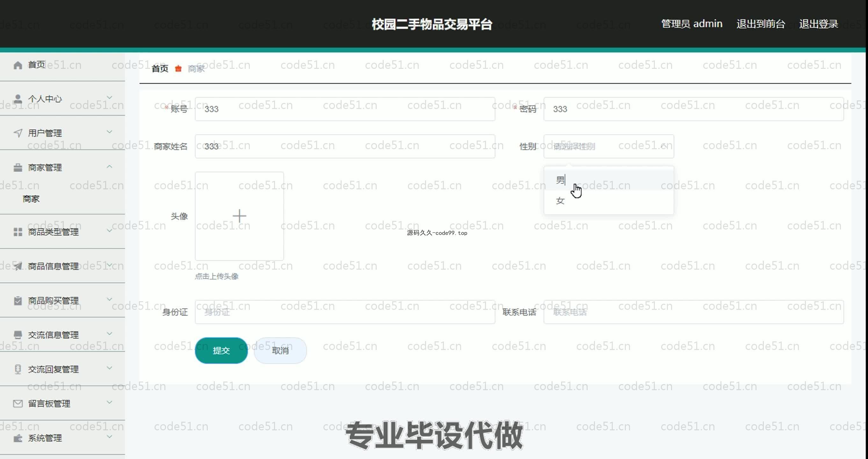Click the grid icon for 商品类型管理

(x=18, y=232)
